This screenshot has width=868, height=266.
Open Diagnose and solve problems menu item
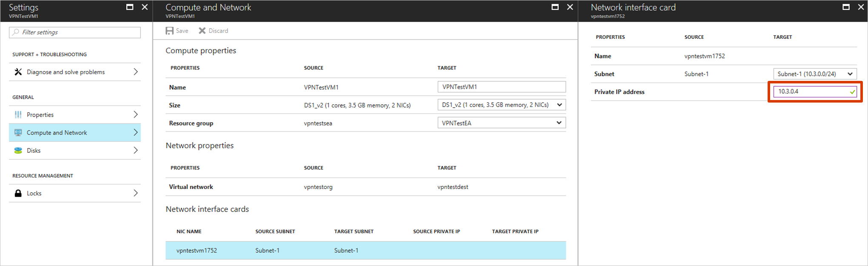pyautogui.click(x=75, y=72)
